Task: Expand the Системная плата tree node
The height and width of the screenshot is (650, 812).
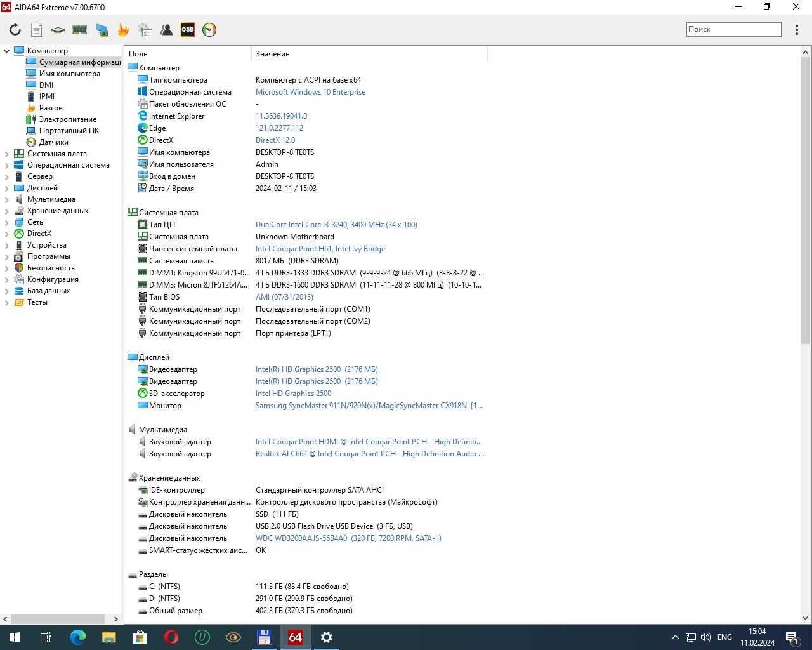Action: point(7,154)
